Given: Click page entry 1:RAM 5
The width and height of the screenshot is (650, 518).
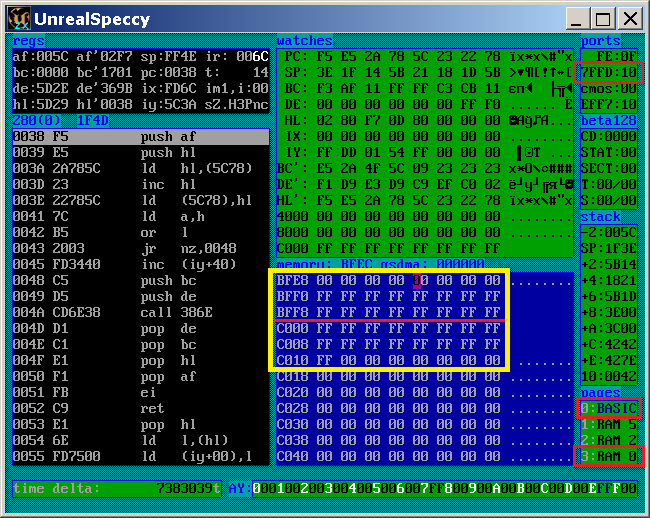Looking at the screenshot, I should coord(609,424).
